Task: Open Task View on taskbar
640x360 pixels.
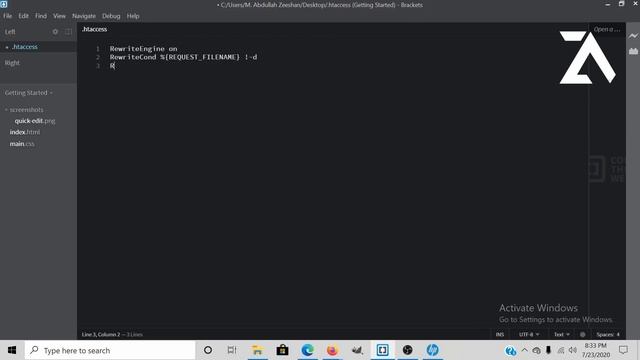Action: pyautogui.click(x=232, y=350)
